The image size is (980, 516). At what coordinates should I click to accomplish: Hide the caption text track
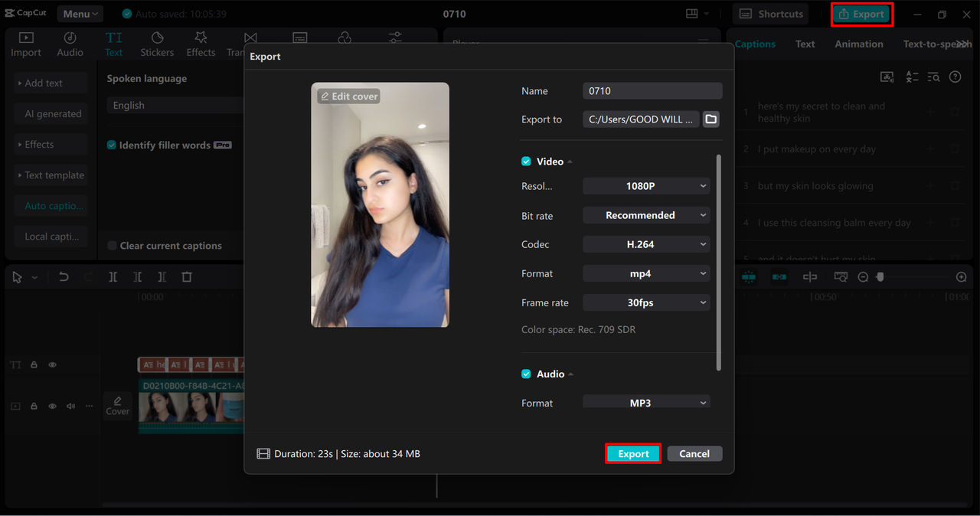pos(52,365)
